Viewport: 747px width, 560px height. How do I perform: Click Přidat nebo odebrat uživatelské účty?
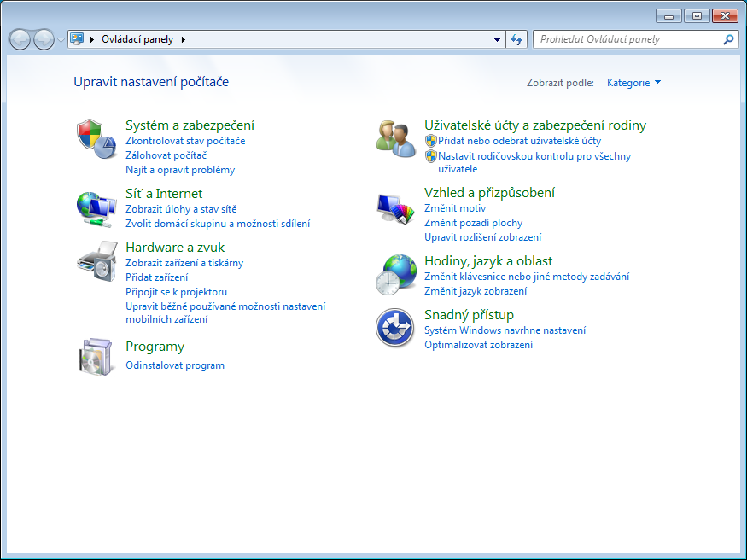click(x=519, y=141)
